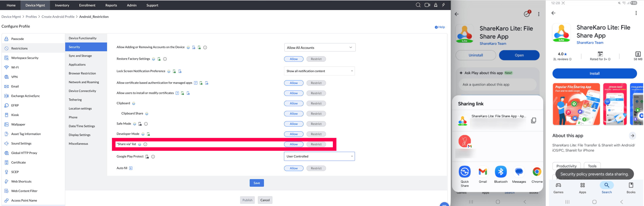Viewport: 644px width, 206px height.
Task: Open the Help link
Action: (440, 27)
